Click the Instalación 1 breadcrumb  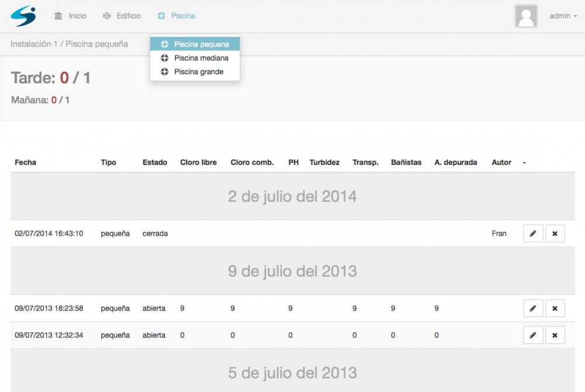tap(34, 44)
